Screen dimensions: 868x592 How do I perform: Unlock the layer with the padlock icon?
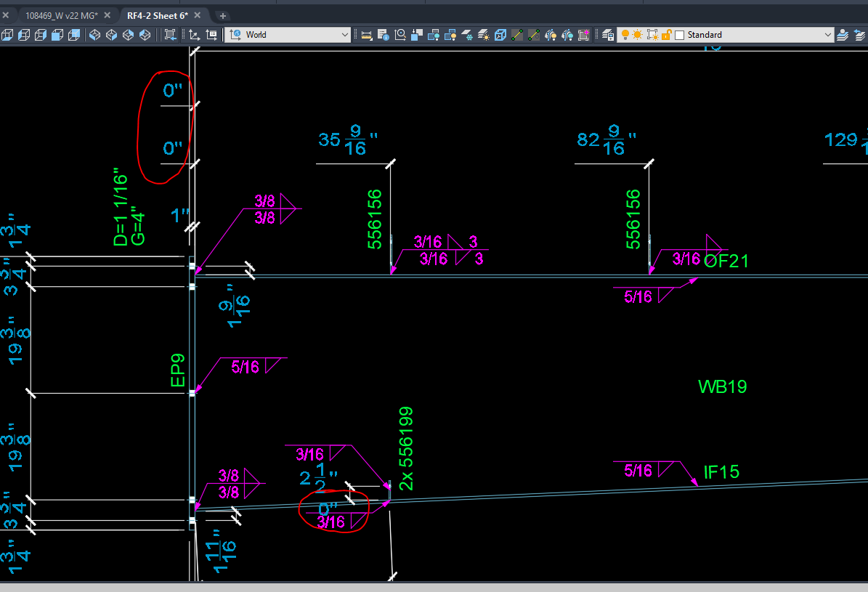[x=665, y=34]
